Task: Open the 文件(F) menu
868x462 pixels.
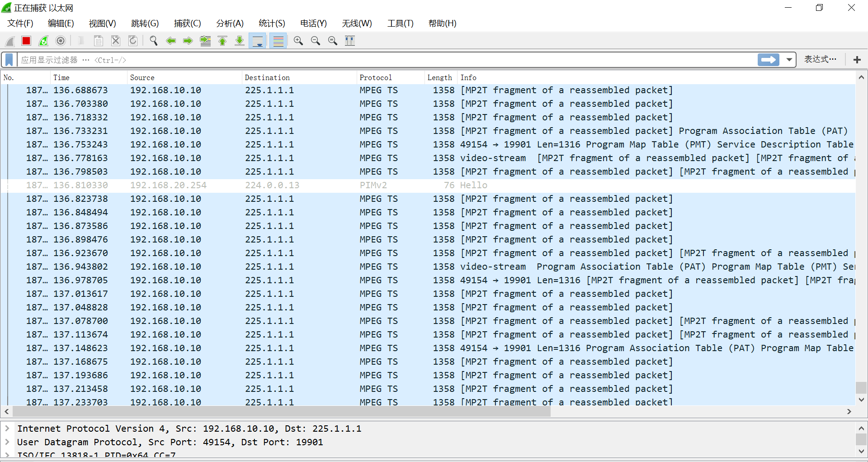Action: (20, 24)
